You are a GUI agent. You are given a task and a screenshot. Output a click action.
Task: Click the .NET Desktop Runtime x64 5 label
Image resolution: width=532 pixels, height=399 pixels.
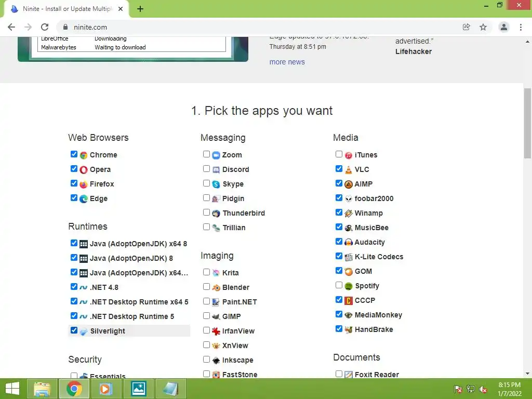(x=139, y=302)
